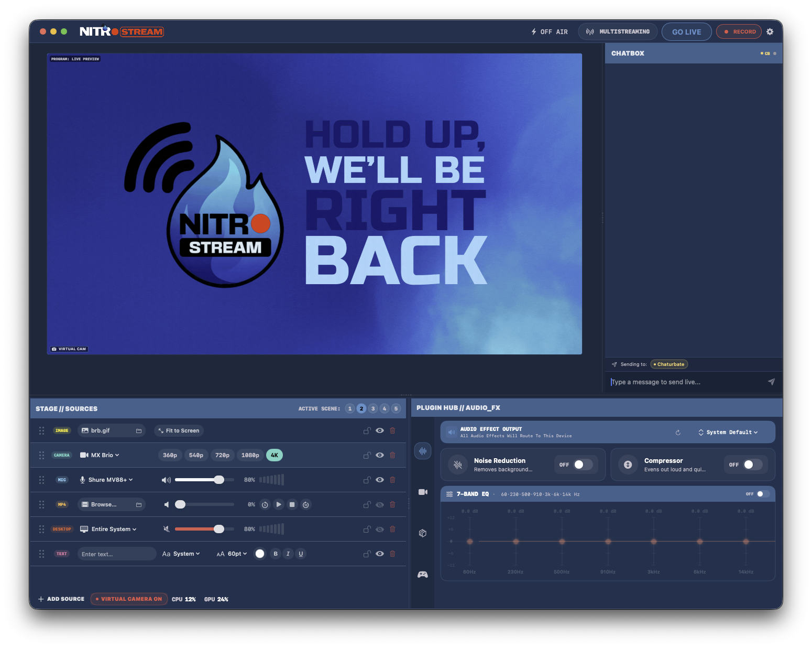Open the Shure MV88+ microphone dropdown
This screenshot has width=812, height=648.
coord(106,480)
